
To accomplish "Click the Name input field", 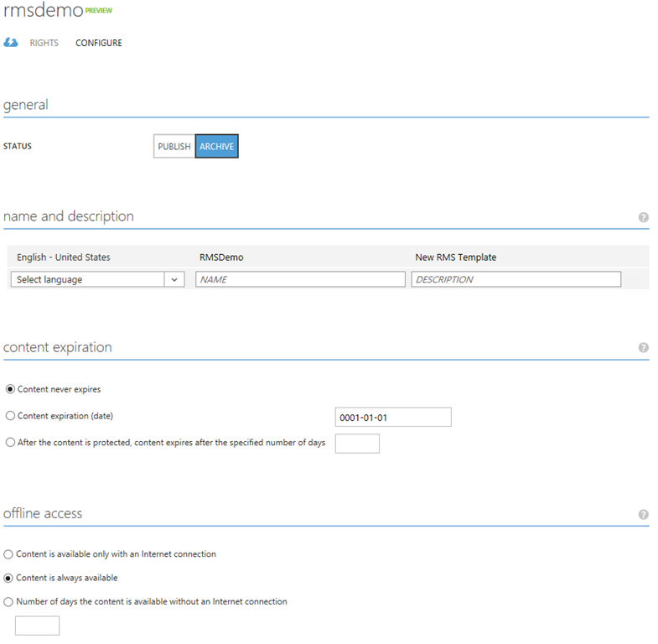I will [x=300, y=280].
